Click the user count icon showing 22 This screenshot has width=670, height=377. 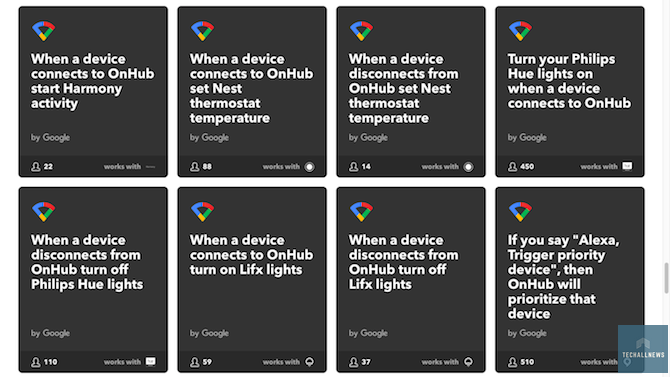pyautogui.click(x=35, y=167)
